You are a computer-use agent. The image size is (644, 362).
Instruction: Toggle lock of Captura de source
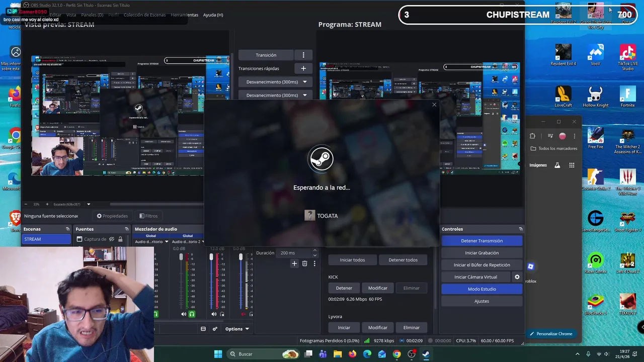point(120,239)
